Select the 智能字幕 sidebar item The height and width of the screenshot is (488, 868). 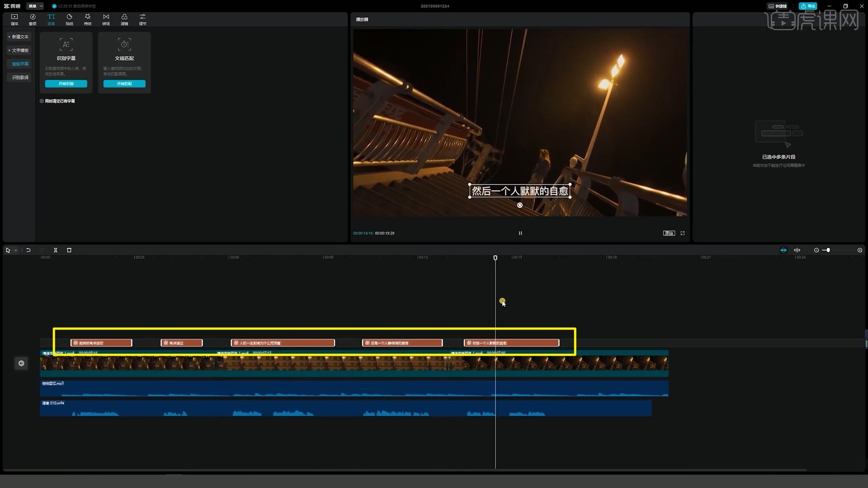coord(20,64)
